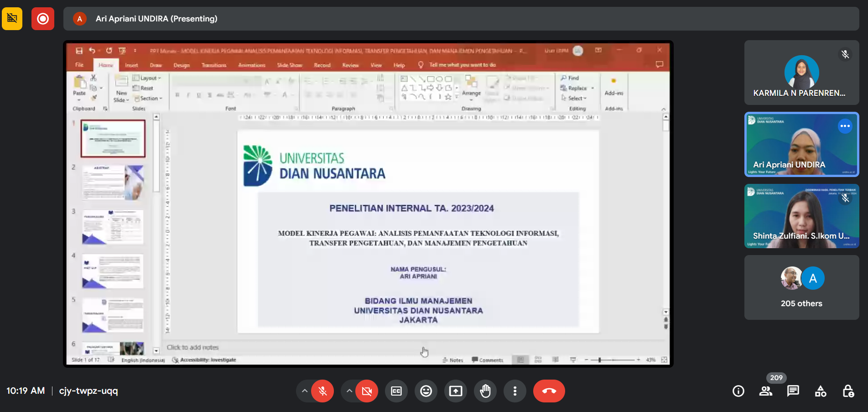Click the Present now screen share button
The height and width of the screenshot is (412, 868).
[456, 391]
